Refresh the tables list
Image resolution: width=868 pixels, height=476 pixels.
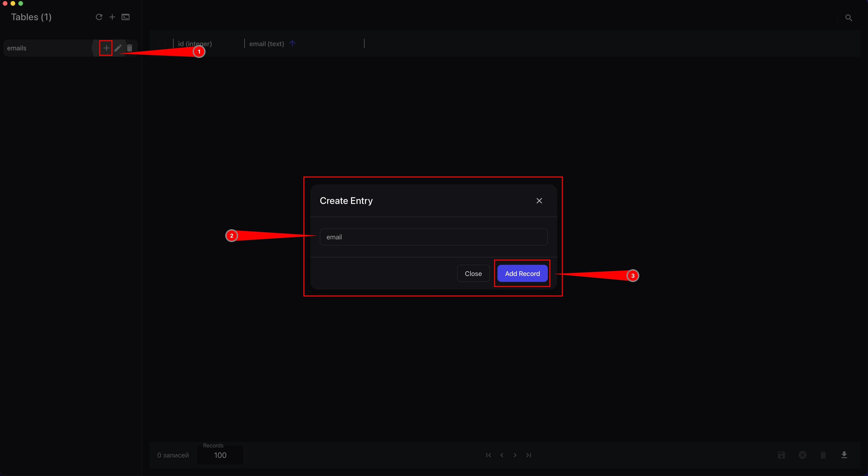click(99, 17)
